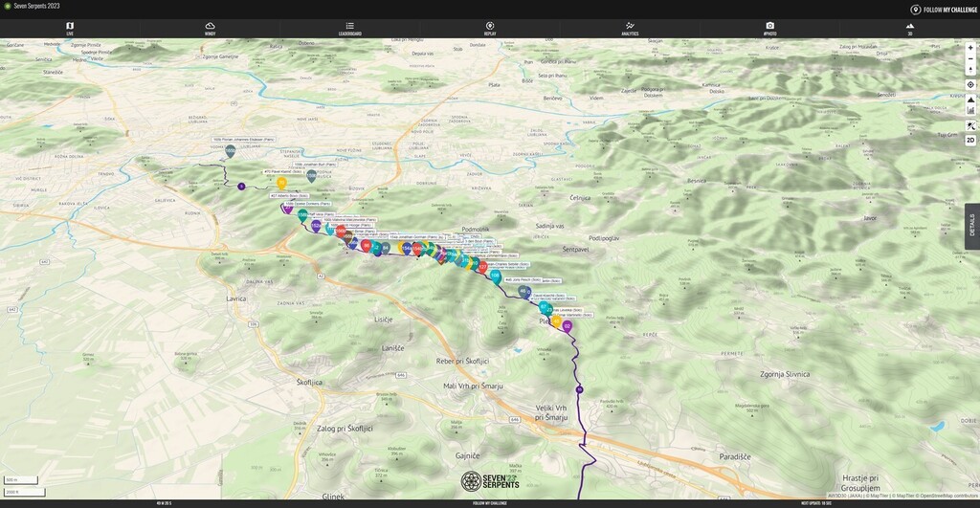Click purple waypoint 5 on route
Image resolution: width=980 pixels, height=508 pixels.
(x=241, y=187)
